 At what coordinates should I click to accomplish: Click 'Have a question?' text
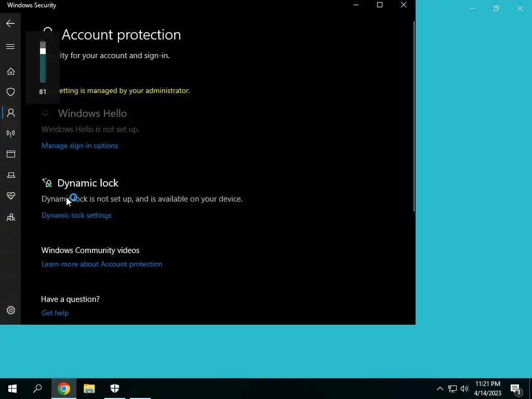[x=70, y=299]
